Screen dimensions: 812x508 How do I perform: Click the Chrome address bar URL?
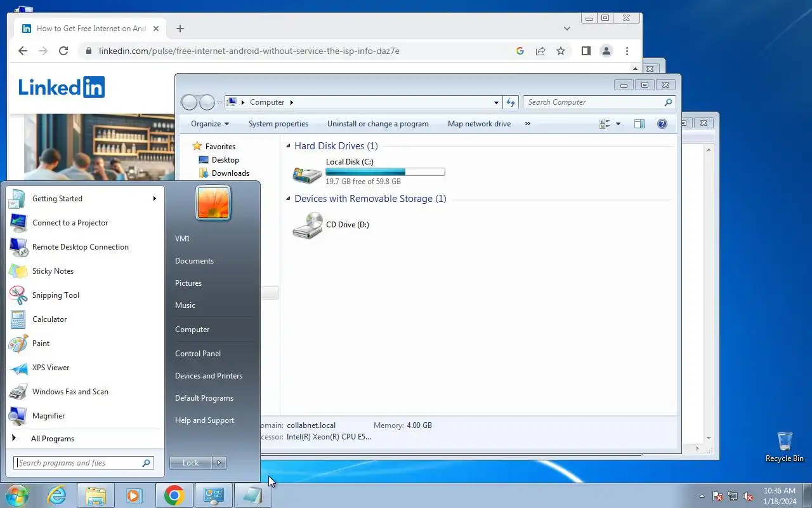pos(249,51)
